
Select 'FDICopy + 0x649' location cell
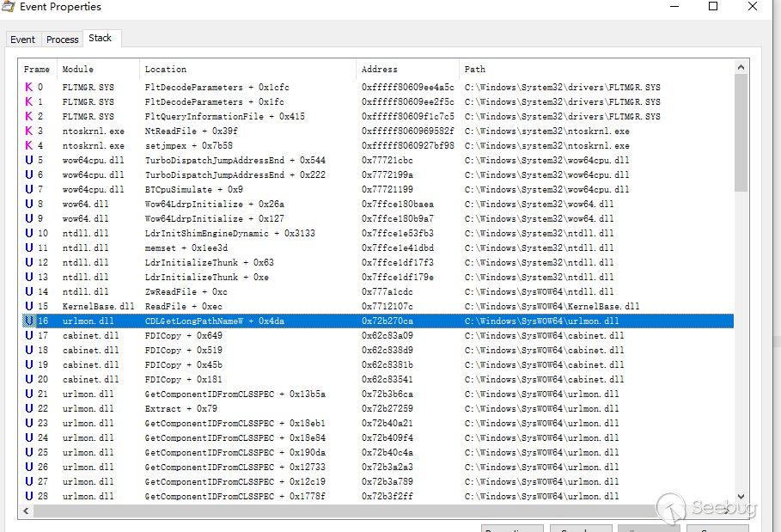pyautogui.click(x=183, y=335)
